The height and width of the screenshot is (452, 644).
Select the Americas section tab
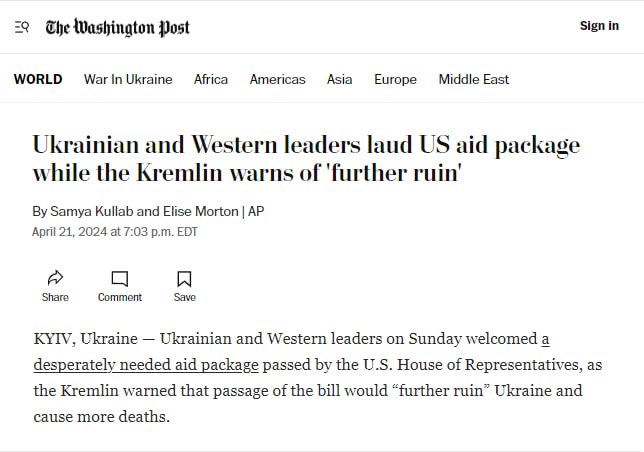(x=278, y=79)
